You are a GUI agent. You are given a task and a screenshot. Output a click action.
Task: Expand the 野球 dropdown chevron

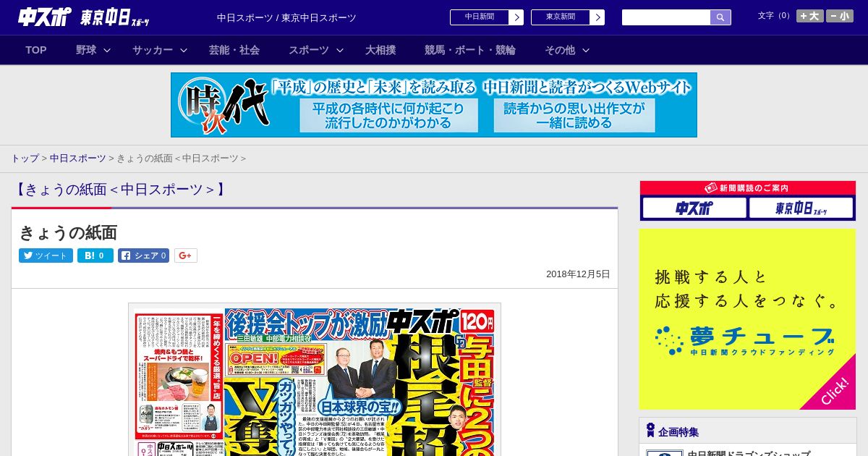tap(107, 50)
